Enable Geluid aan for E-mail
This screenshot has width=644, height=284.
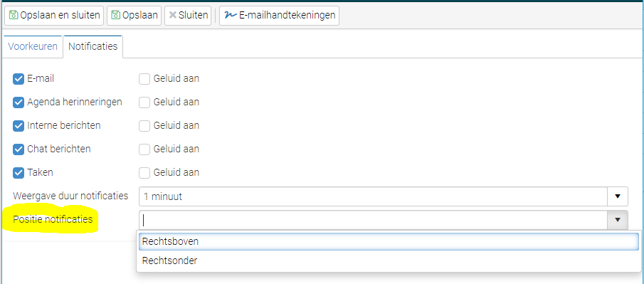point(144,79)
